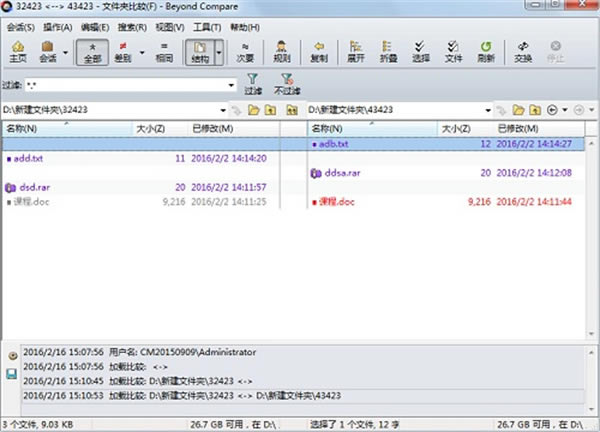Expand the 结构 (Structure) dropdown arrow
The height and width of the screenshot is (432, 600).
(220, 50)
